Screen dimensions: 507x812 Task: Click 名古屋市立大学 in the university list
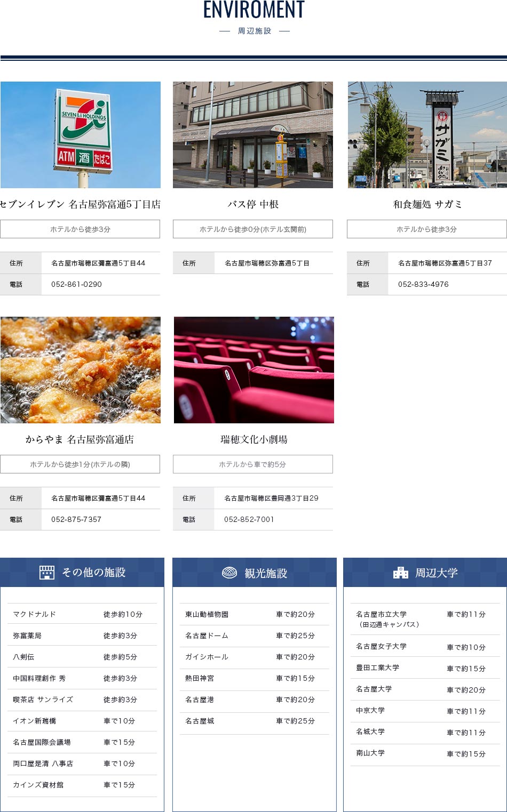point(382,614)
